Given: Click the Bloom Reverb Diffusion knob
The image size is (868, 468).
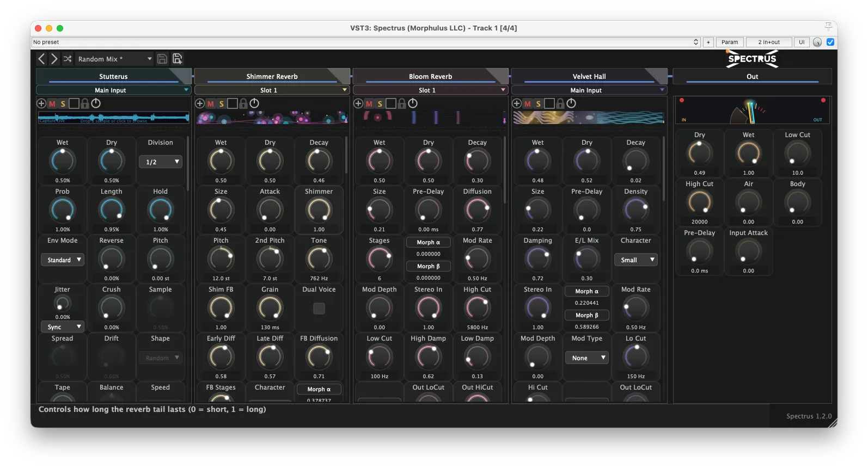Looking at the screenshot, I should [478, 210].
